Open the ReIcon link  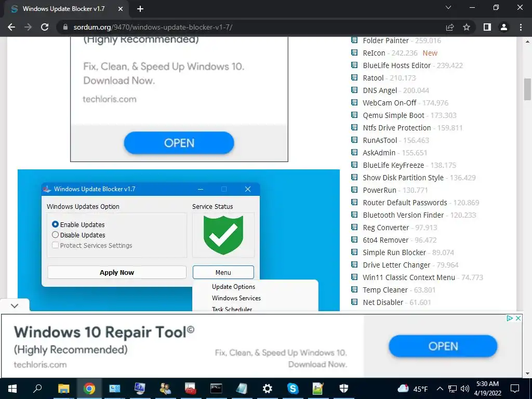pos(374,53)
